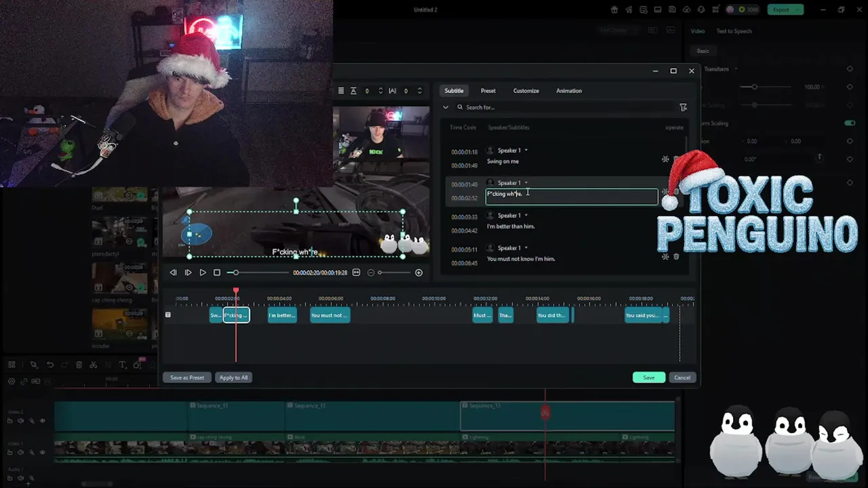Stop the subtitle preview playback
This screenshot has height=488, width=868.
click(x=217, y=272)
